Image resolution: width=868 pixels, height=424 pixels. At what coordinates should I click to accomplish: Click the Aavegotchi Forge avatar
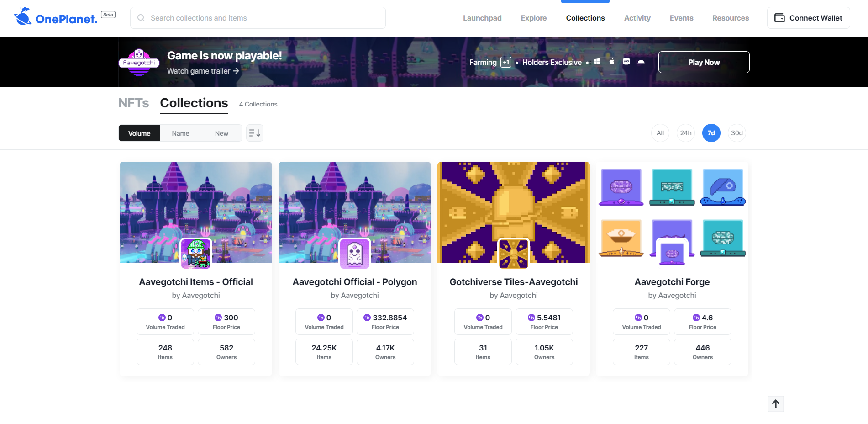[672, 254]
